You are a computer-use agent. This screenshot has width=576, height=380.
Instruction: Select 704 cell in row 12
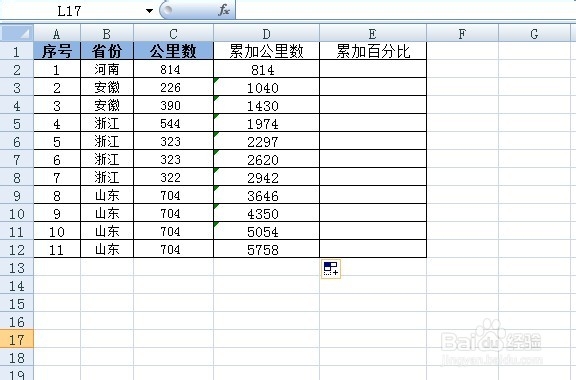coord(173,249)
